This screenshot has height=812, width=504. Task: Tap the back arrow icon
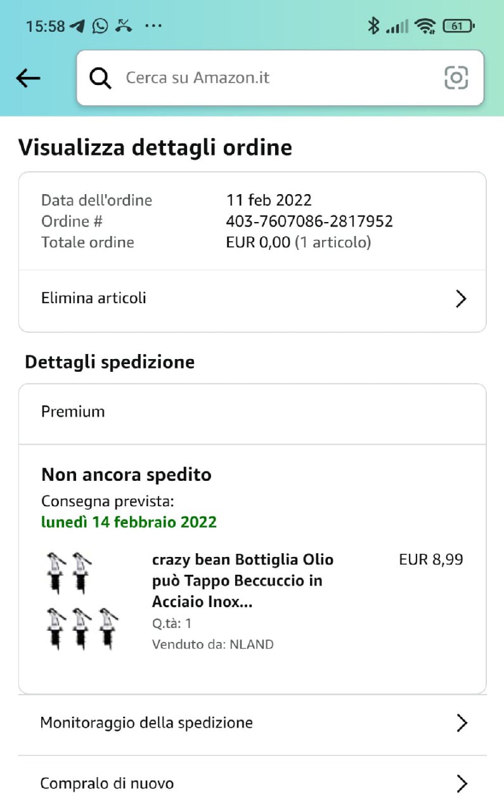[x=28, y=78]
